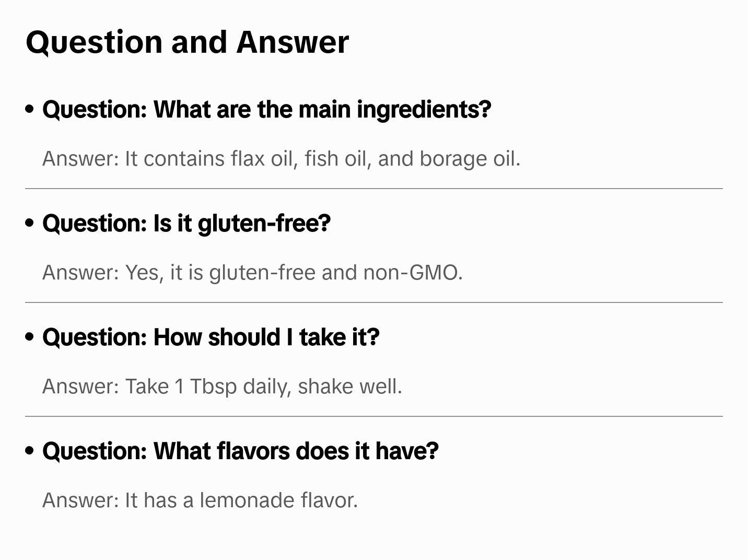The width and height of the screenshot is (748, 560).
Task: Open the 'What flavors does it have?' question
Action: click(240, 451)
